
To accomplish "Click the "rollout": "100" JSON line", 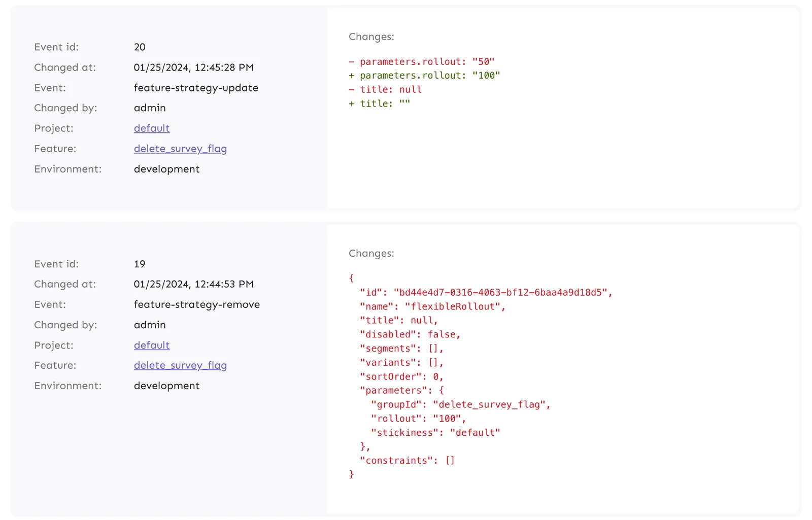I will tap(418, 419).
